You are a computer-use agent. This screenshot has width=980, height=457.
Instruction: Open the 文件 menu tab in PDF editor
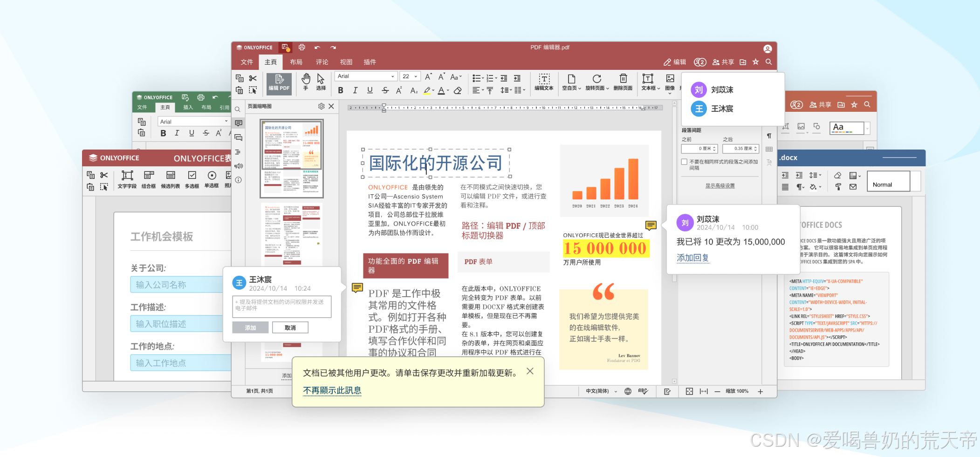(247, 62)
